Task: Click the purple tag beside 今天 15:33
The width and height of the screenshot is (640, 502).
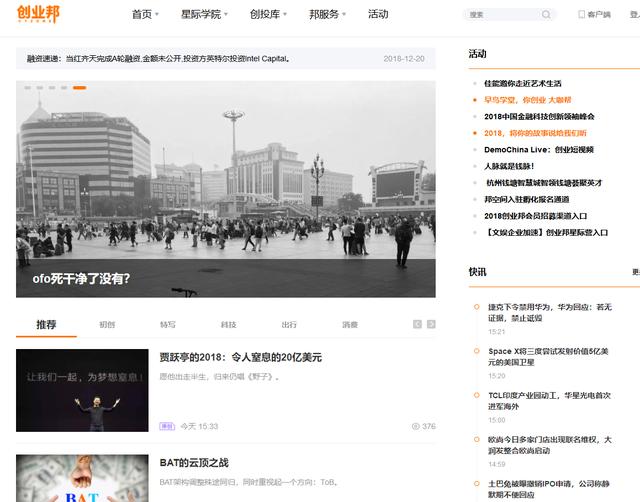Action: (167, 426)
